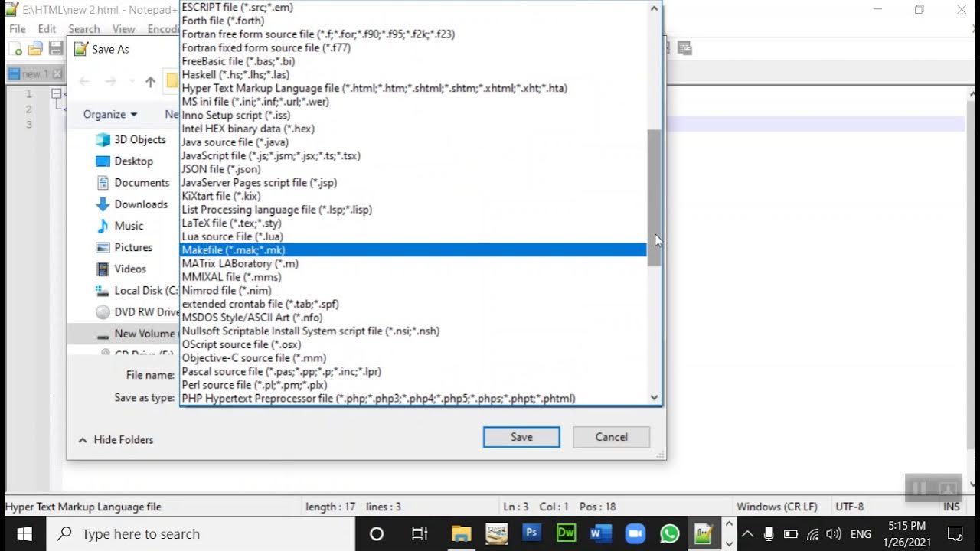Click the Open file icon in Notepad++ toolbar
The width and height of the screenshot is (980, 551).
point(35,48)
